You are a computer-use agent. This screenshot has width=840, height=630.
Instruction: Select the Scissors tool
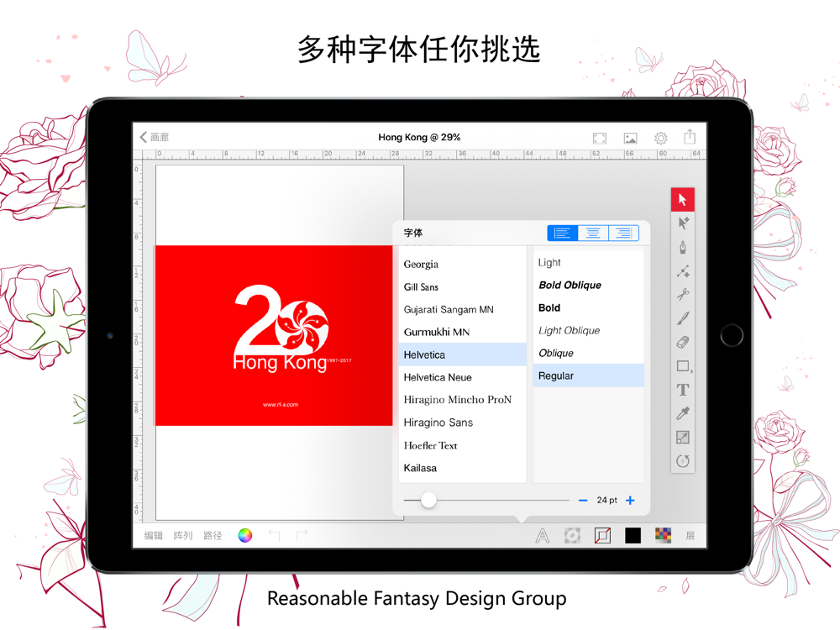682,295
